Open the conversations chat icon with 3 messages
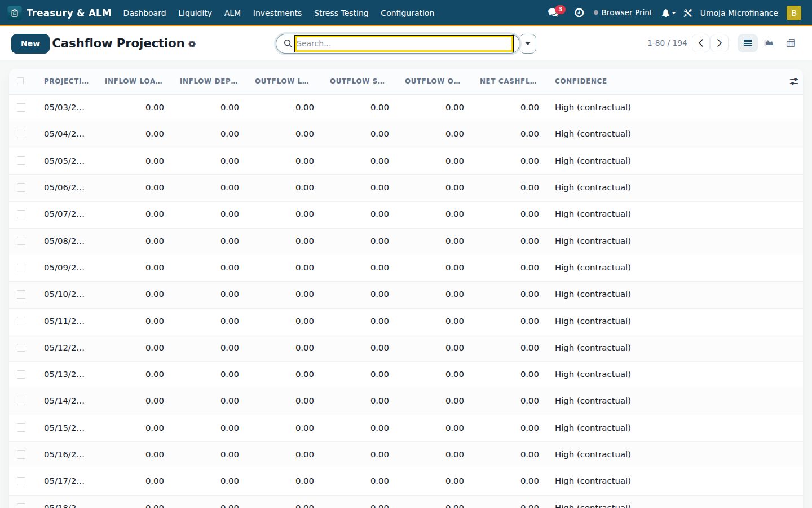812x508 pixels. coord(555,12)
